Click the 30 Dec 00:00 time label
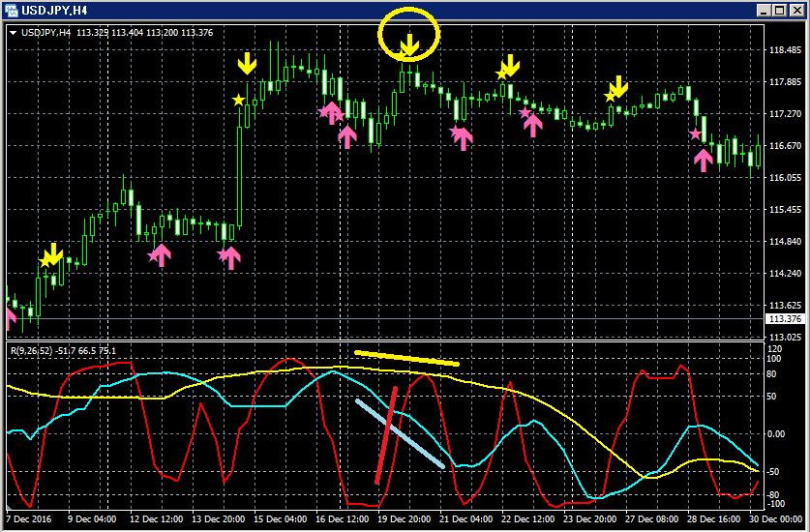This screenshot has width=810, height=532. pyautogui.click(x=775, y=518)
